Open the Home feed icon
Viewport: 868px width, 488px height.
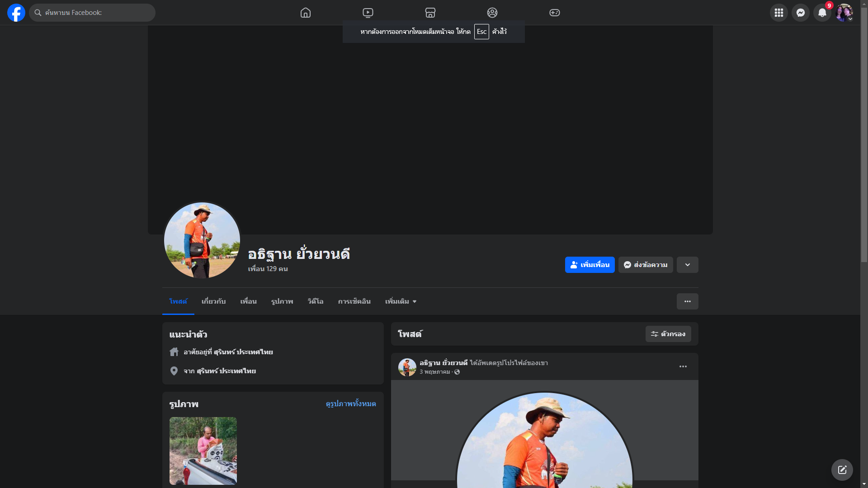tap(306, 13)
